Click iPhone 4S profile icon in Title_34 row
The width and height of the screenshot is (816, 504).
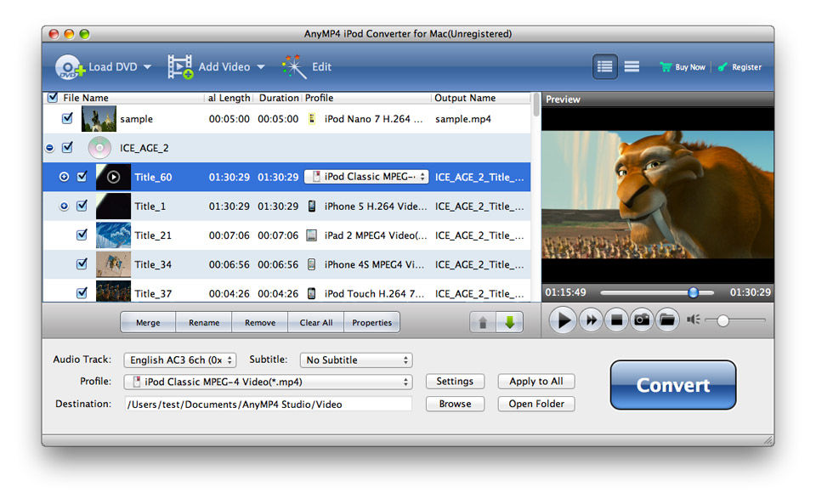[x=312, y=264]
